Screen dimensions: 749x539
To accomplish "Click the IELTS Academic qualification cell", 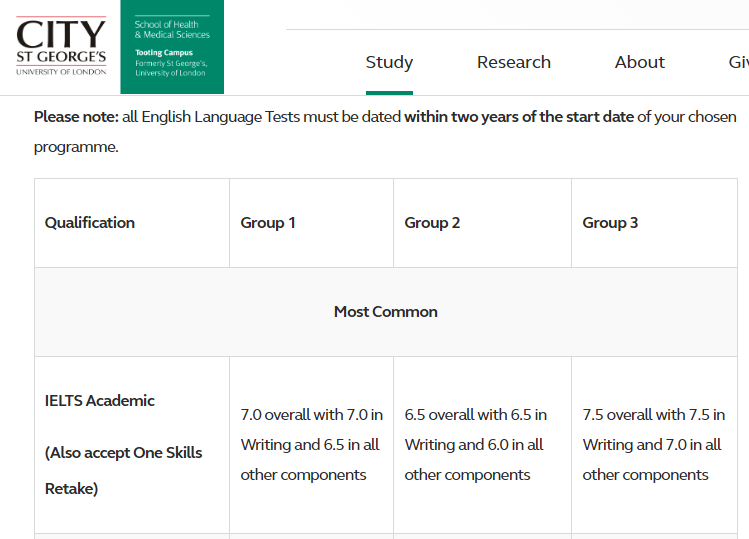I will (99, 400).
